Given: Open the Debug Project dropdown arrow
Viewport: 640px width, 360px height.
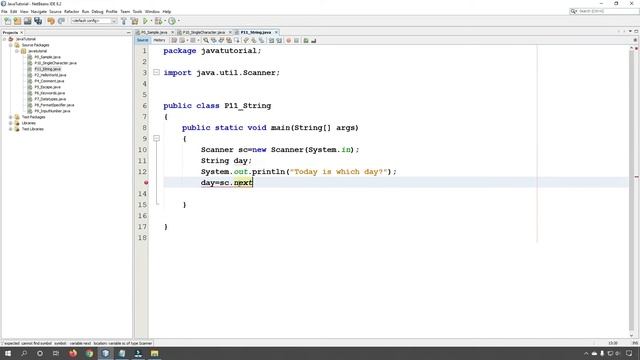Looking at the screenshot, I should click(164, 21).
